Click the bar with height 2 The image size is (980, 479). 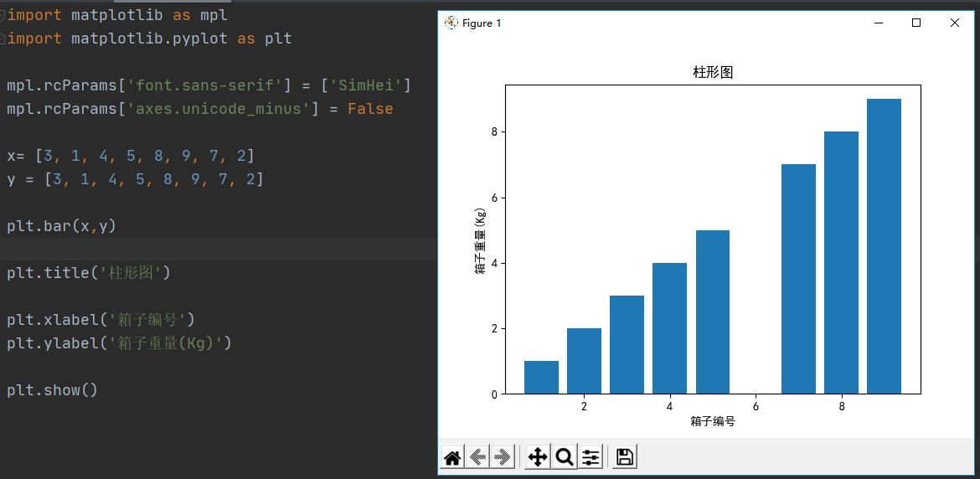(x=584, y=361)
